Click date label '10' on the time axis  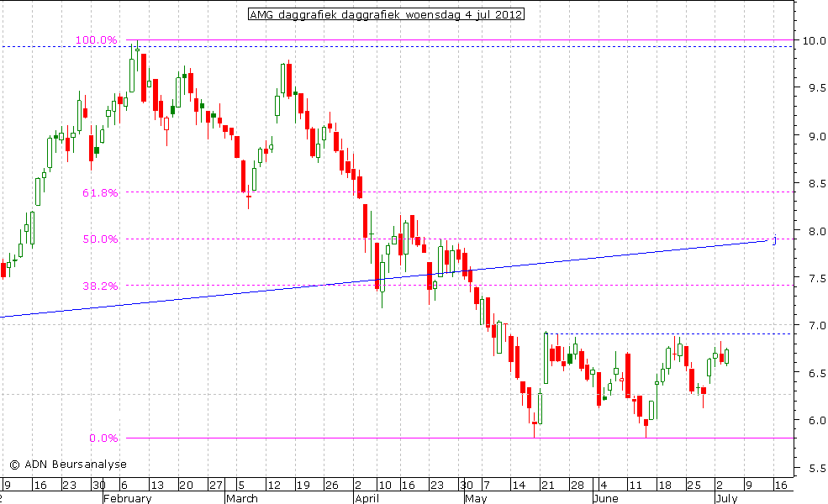point(386,485)
